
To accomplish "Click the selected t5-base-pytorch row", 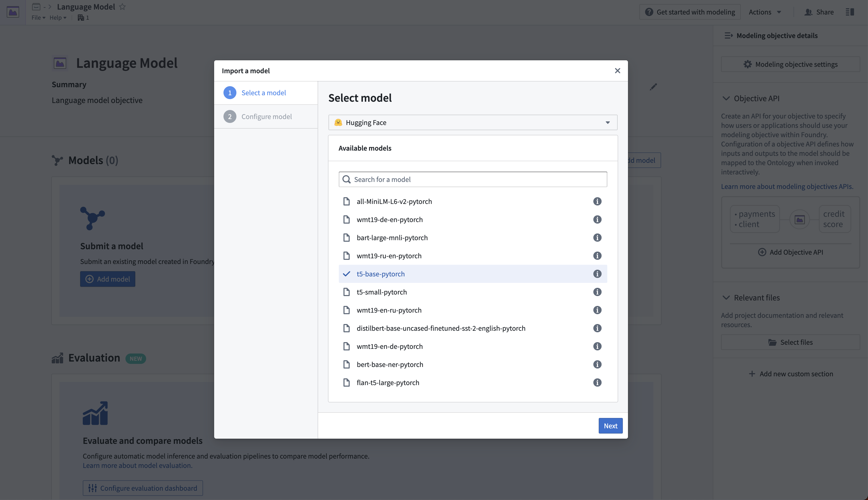I will point(473,274).
